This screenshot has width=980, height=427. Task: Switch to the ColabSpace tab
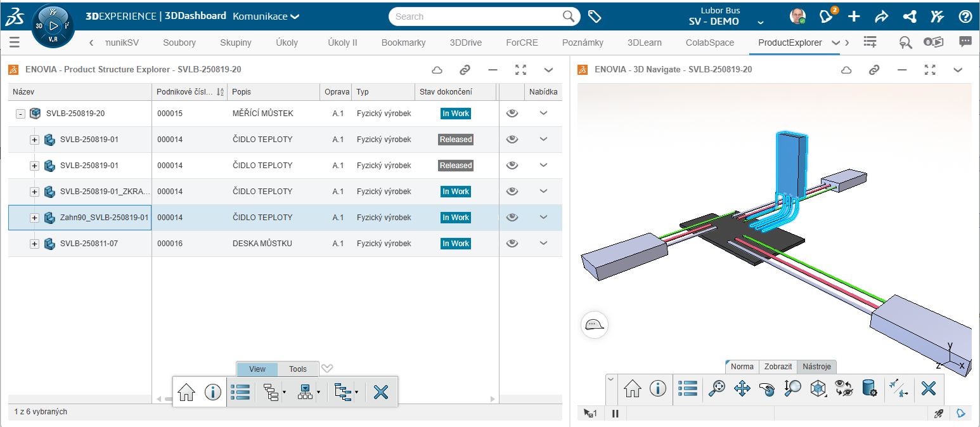point(710,43)
